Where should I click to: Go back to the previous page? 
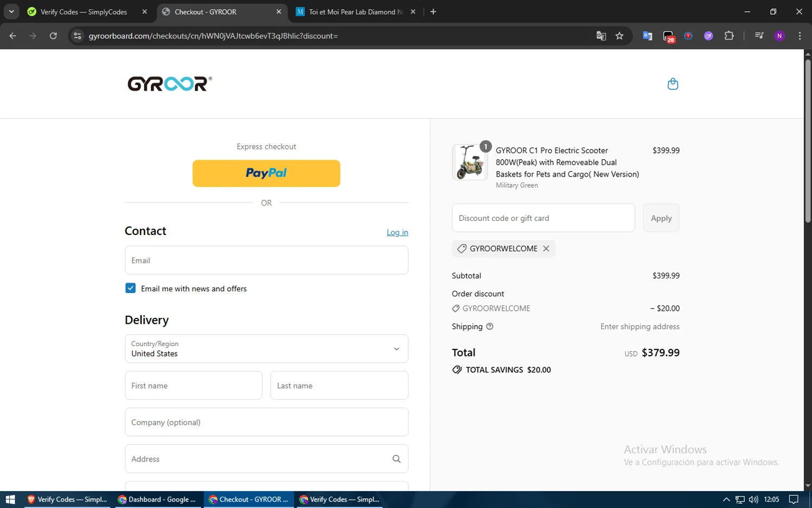click(x=13, y=36)
